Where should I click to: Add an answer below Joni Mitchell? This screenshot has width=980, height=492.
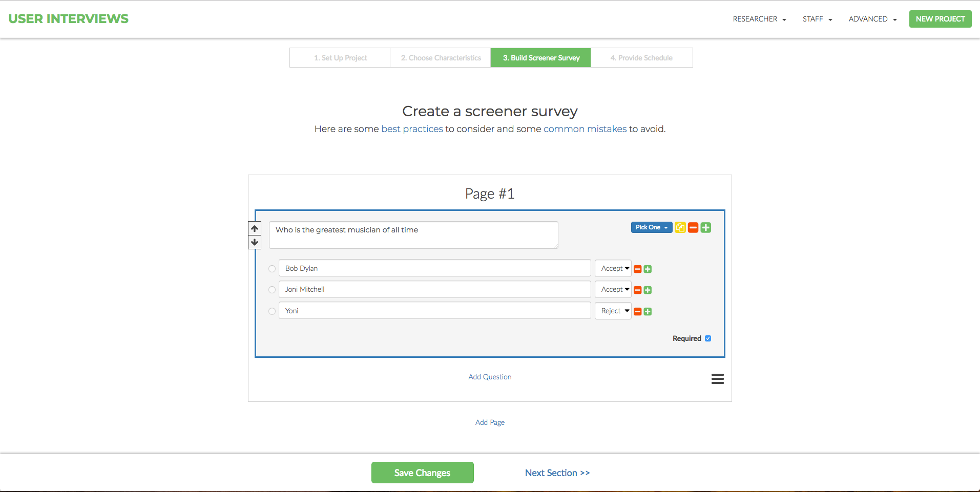(647, 290)
